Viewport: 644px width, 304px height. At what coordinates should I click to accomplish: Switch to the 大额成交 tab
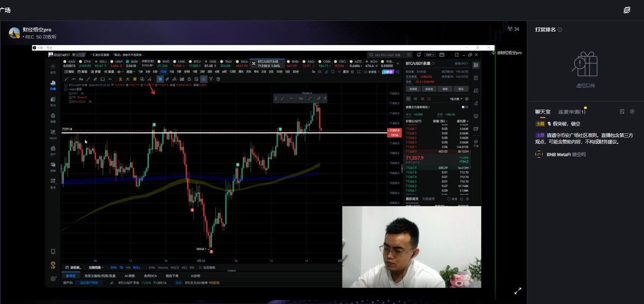[429, 199]
